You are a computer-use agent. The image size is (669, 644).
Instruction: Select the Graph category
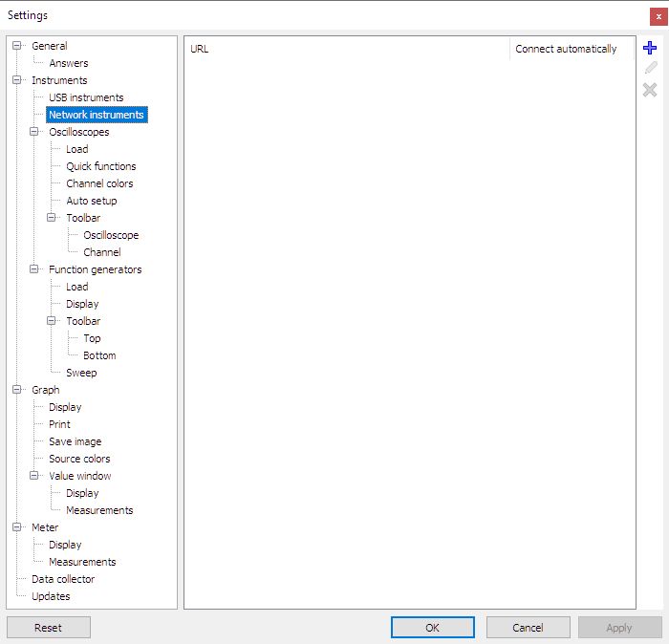(46, 390)
